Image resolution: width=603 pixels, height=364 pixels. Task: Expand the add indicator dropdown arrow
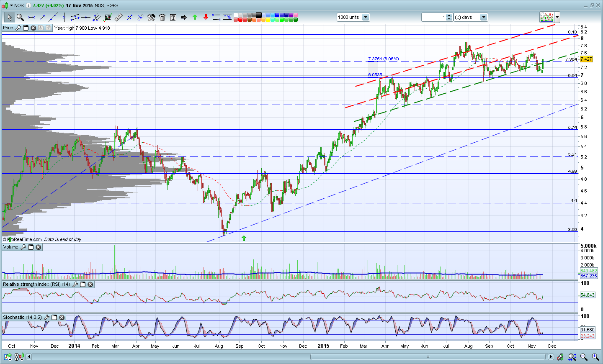click(557, 17)
